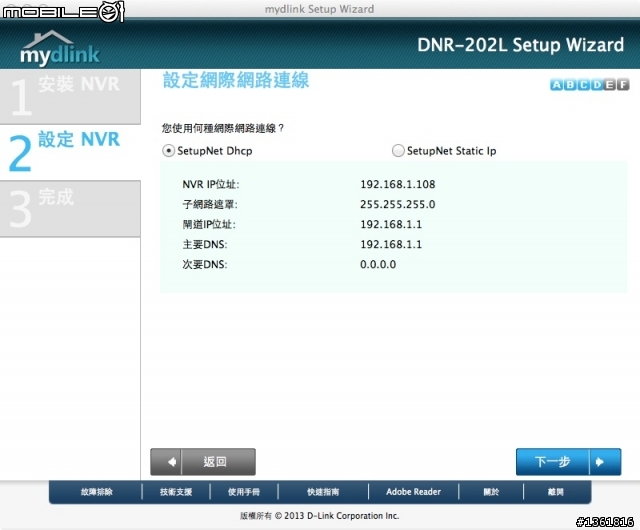This screenshot has height=530, width=640.
Task: Select step 3 完成
Action: (70, 209)
